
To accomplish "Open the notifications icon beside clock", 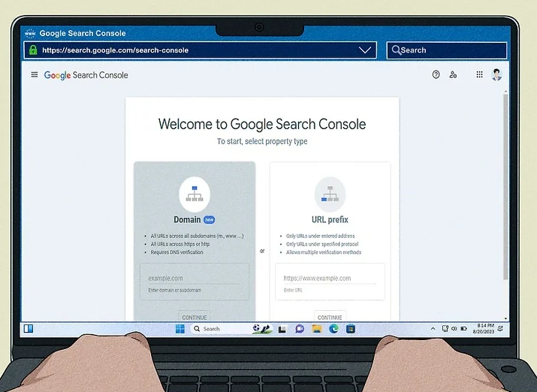I will coord(500,329).
